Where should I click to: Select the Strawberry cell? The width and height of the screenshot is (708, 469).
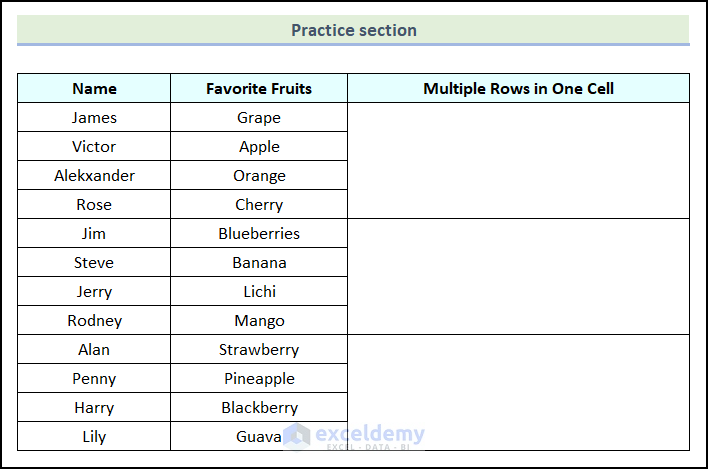259,349
